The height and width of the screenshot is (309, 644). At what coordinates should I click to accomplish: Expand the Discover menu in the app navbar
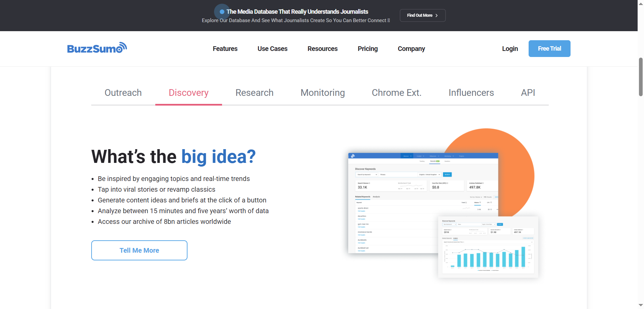[408, 156]
